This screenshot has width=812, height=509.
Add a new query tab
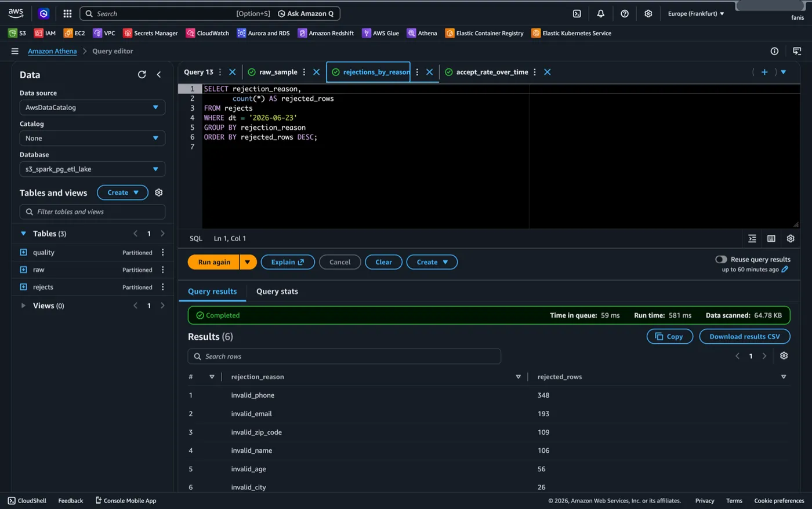click(764, 72)
